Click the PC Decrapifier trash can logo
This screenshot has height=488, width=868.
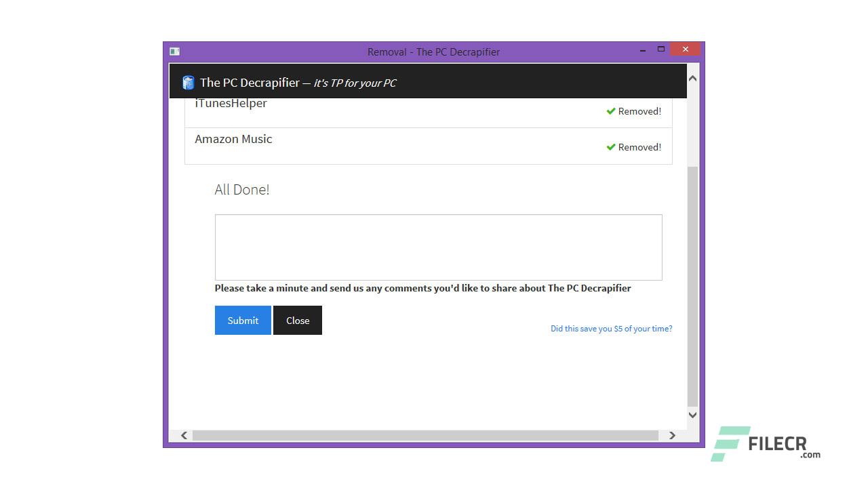click(189, 83)
